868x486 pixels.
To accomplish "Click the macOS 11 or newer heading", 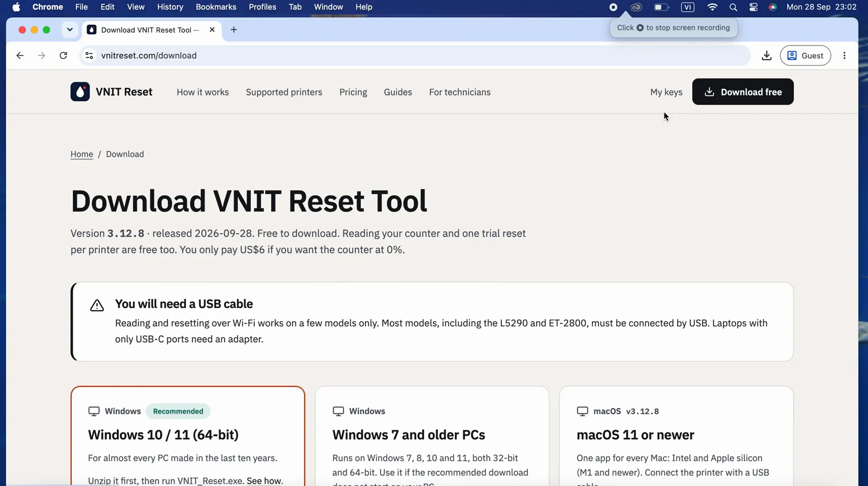I will coord(635,435).
